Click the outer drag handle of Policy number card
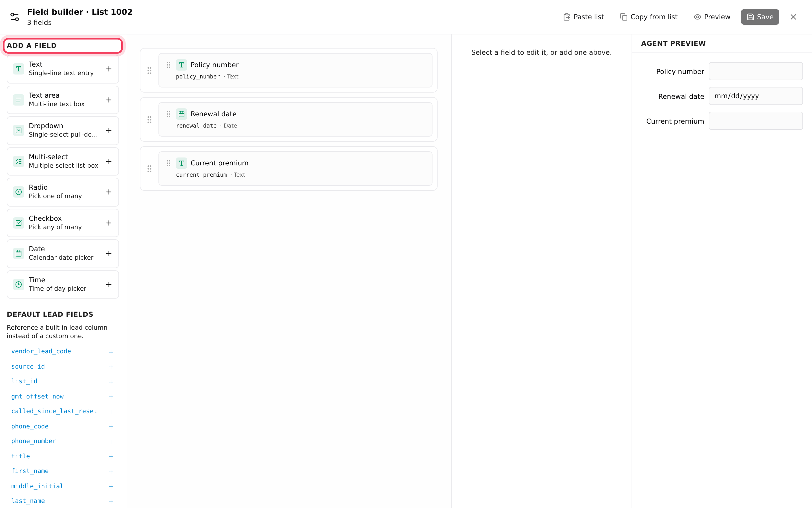812x508 pixels. (x=149, y=71)
